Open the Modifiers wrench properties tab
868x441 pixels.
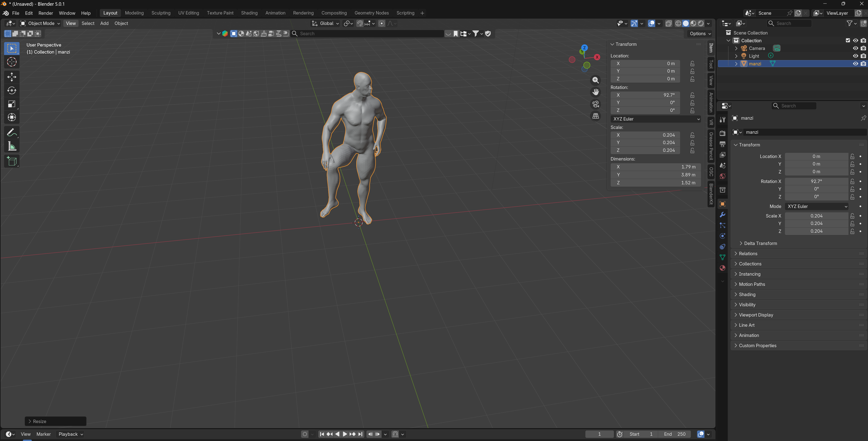(722, 215)
